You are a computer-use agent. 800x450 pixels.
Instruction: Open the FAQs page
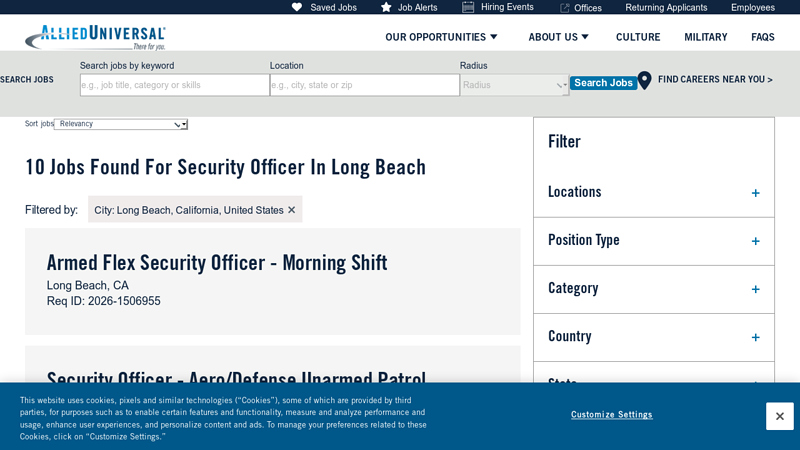[763, 37]
